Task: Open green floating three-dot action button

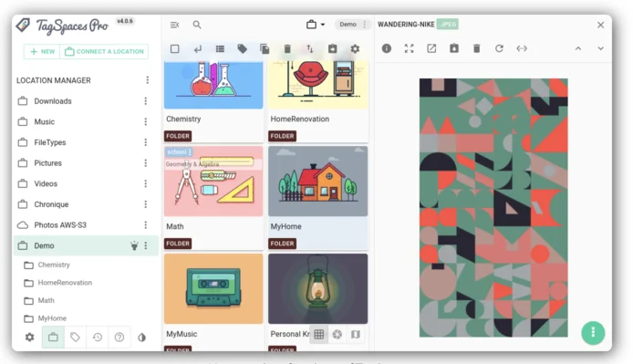Action: [593, 332]
